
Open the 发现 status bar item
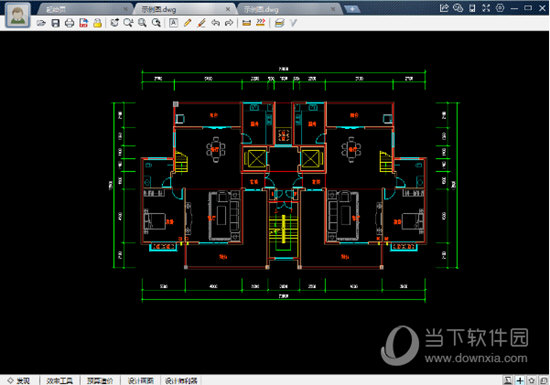[x=20, y=380]
